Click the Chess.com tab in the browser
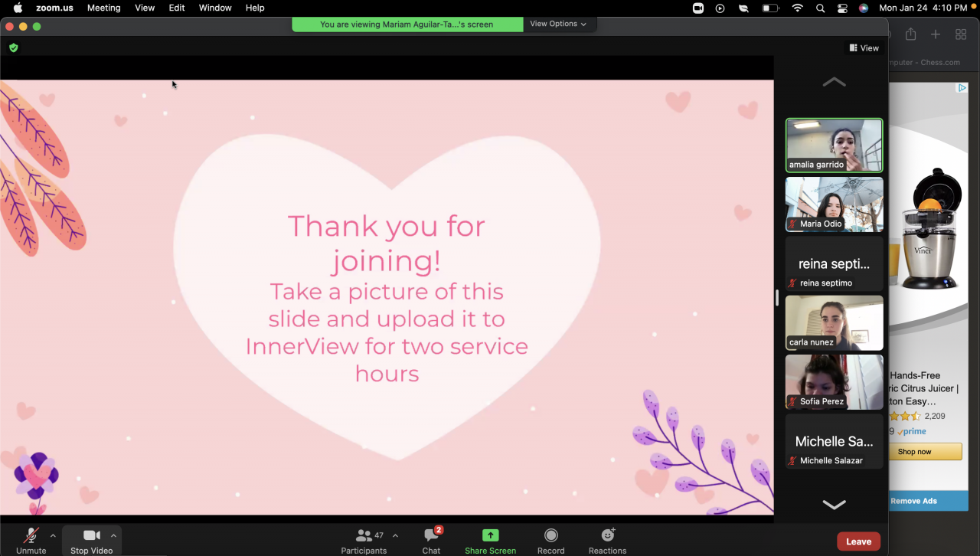 click(x=925, y=63)
